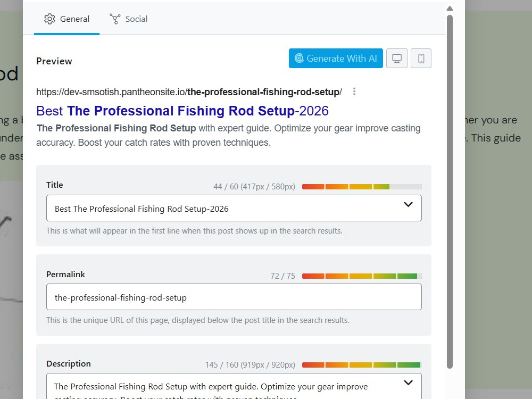Click the General tab gear icon
The image size is (532, 399).
(x=49, y=19)
